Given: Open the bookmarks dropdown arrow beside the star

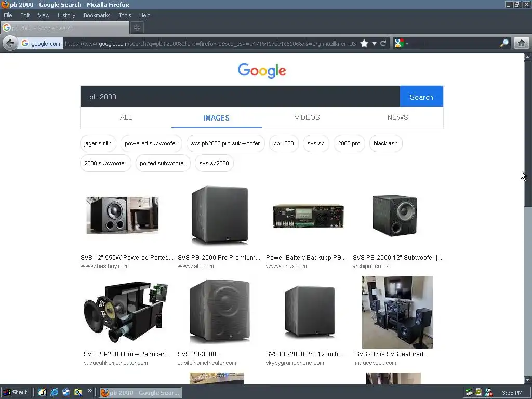Looking at the screenshot, I should [374, 44].
